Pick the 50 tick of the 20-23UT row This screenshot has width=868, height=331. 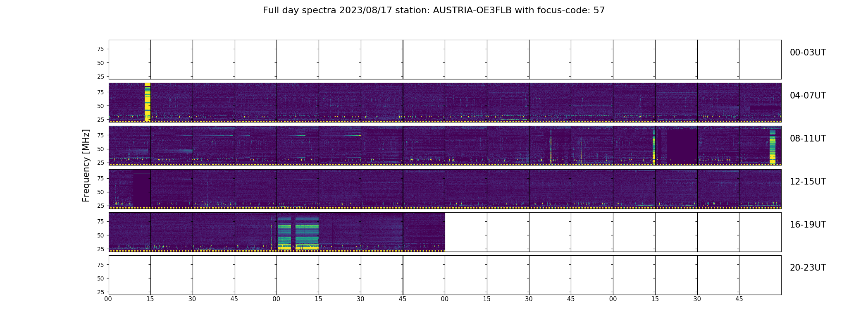tap(100, 278)
